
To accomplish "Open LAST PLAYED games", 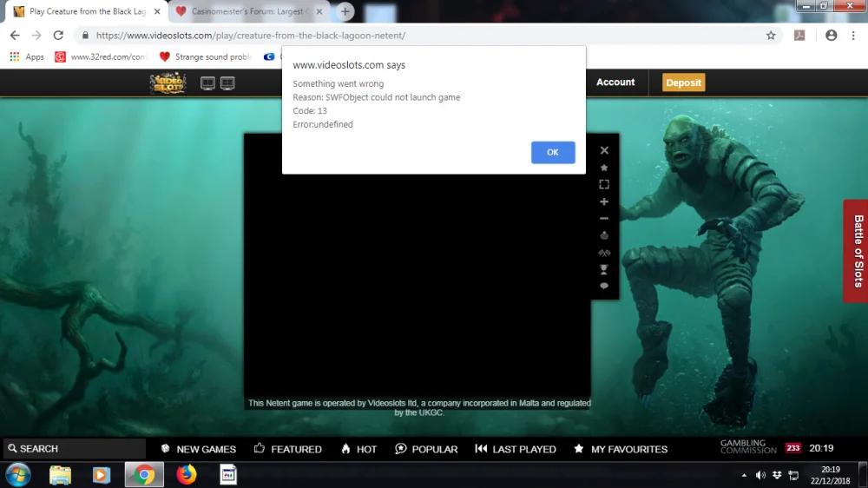I will point(516,449).
